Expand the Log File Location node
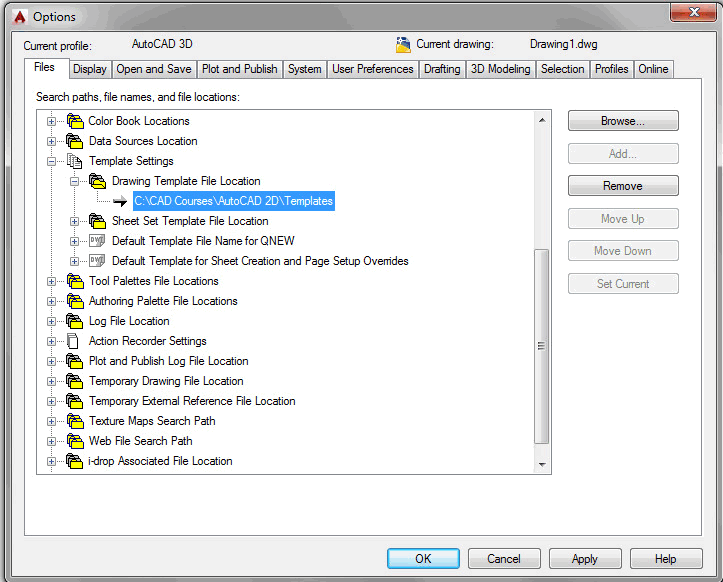Screen dimensions: 723x582 point(52,321)
